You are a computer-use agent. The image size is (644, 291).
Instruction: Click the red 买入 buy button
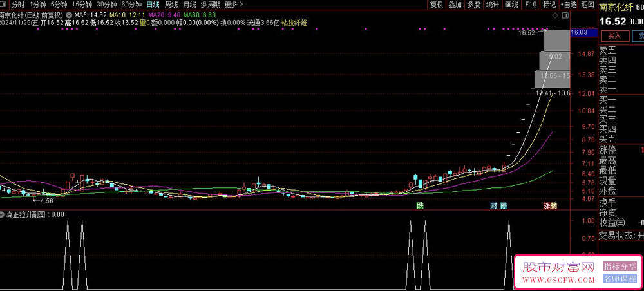[615, 35]
